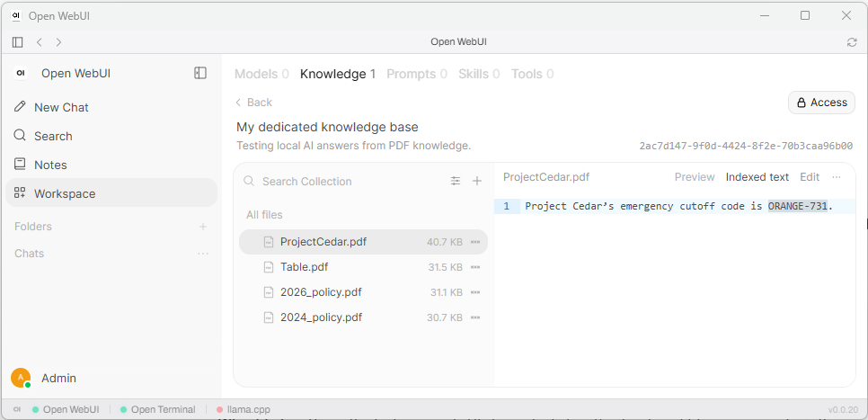Click Edit for the file content
This screenshot has height=420, width=868.
(x=810, y=177)
